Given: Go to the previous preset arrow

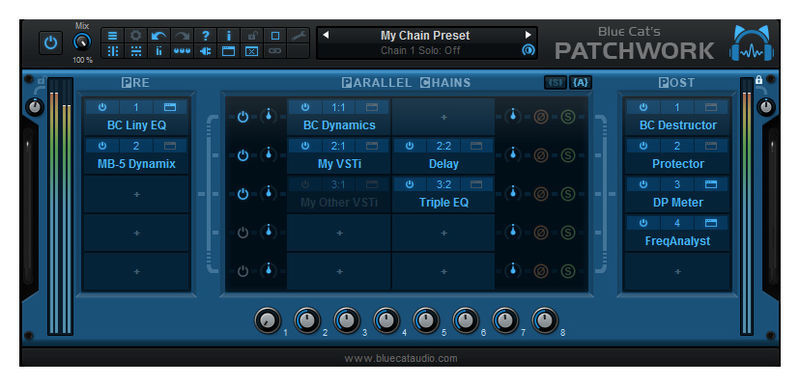Looking at the screenshot, I should pyautogui.click(x=326, y=35).
